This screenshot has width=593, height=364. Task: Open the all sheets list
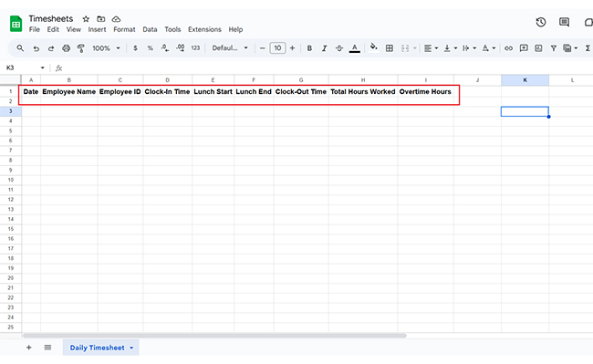point(47,348)
